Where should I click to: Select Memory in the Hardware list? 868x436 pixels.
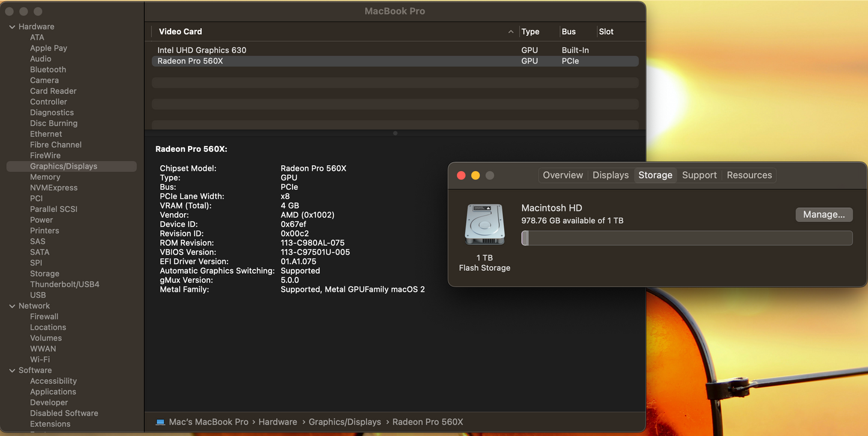[x=45, y=177]
